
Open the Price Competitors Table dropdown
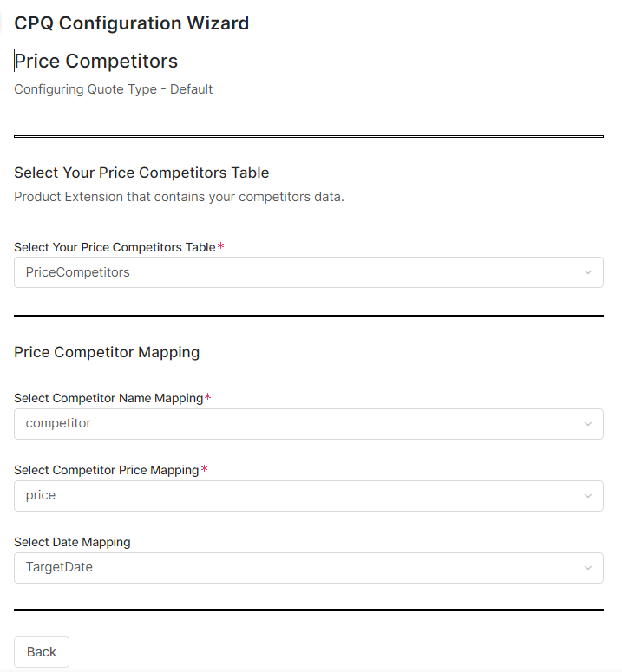pyautogui.click(x=308, y=272)
